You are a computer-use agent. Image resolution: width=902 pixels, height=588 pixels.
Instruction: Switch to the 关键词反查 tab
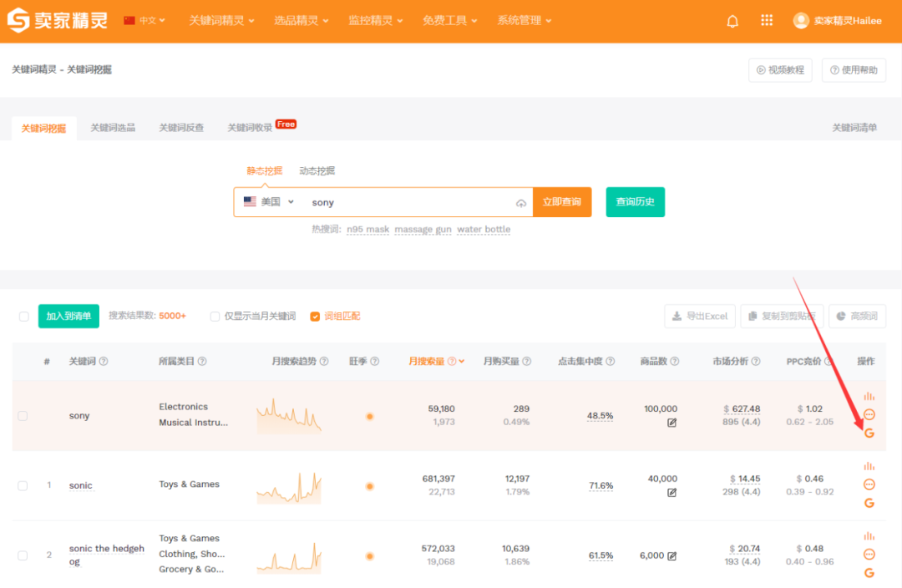pos(181,128)
